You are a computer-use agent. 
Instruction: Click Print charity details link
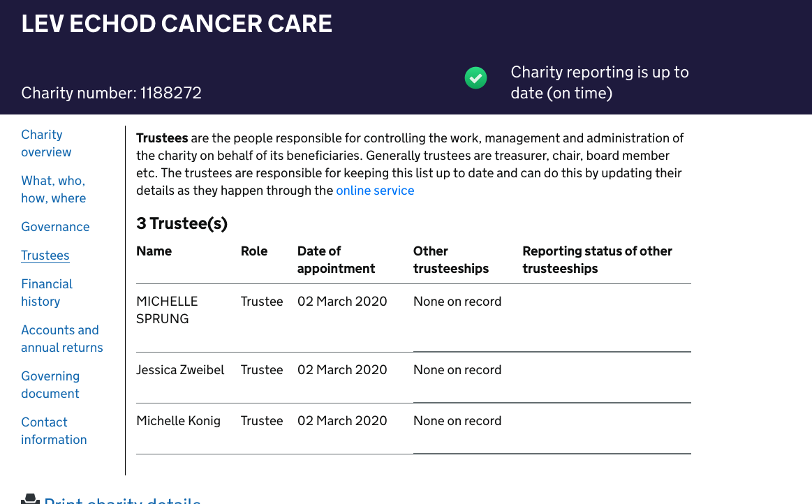122,500
